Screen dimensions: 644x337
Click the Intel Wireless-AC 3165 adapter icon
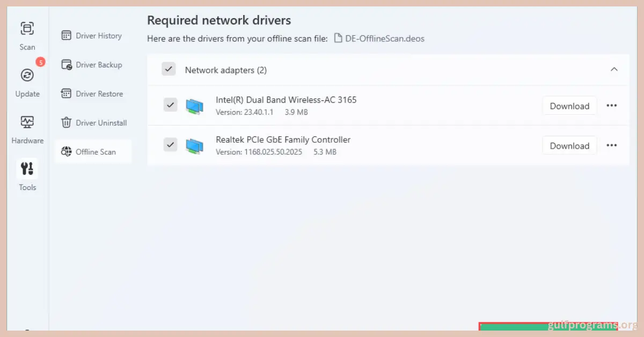pos(194,106)
